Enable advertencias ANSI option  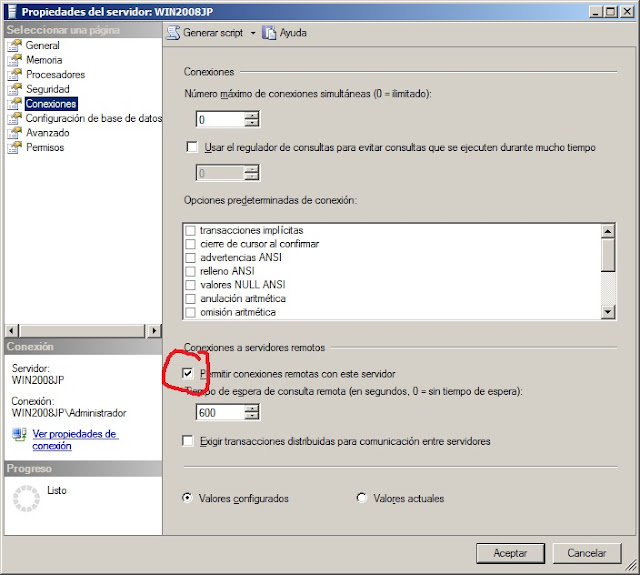coord(191,258)
